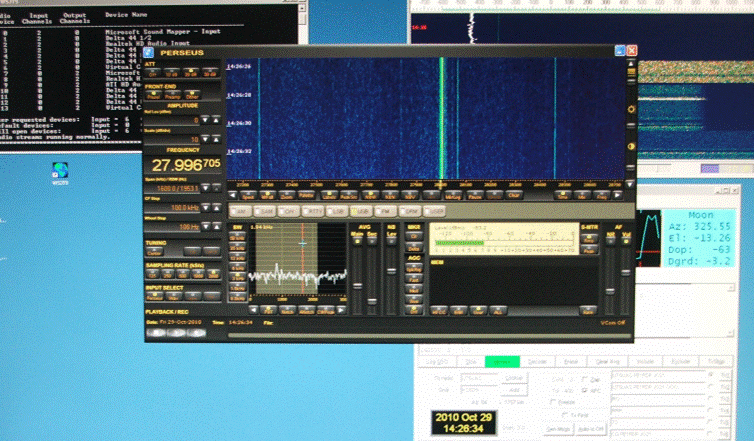This screenshot has width=754, height=441.
Task: Switch display to WFall waterfall mode
Action: pos(267,195)
